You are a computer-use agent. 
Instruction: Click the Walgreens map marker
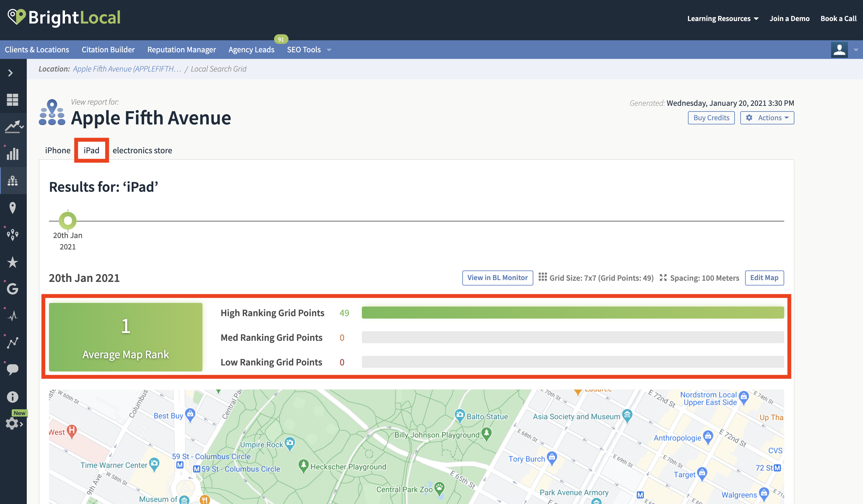[x=764, y=494]
